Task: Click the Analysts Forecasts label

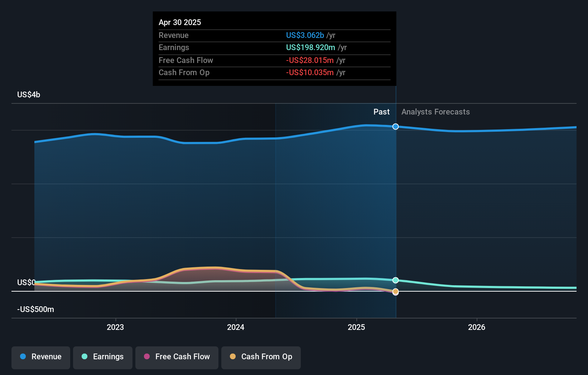Action: click(435, 112)
